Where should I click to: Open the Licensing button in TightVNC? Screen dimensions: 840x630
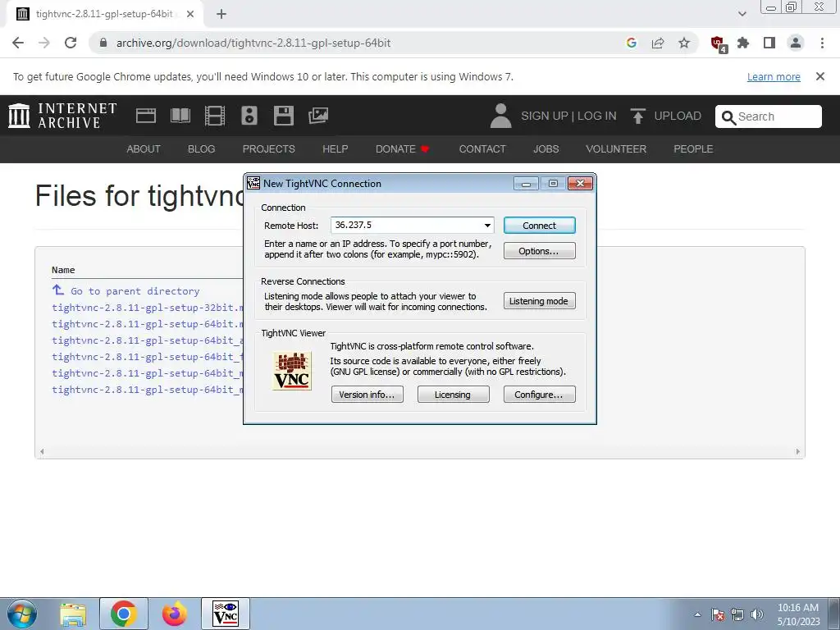click(x=453, y=395)
